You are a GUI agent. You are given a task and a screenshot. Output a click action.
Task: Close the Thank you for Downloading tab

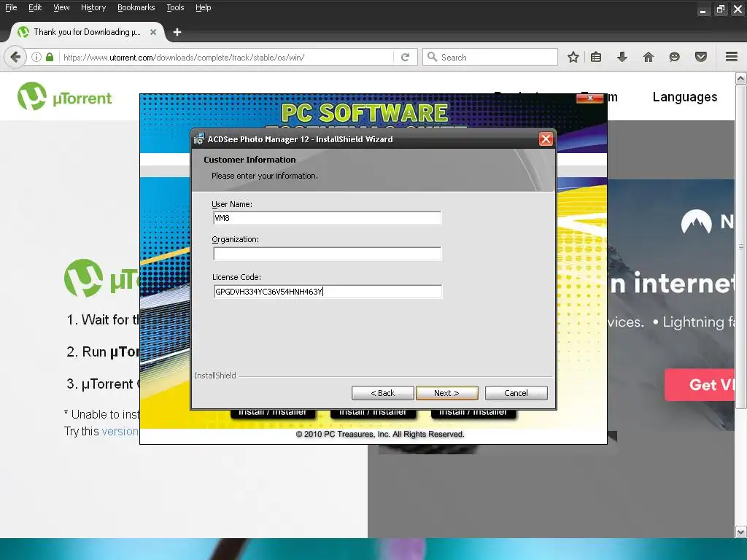pos(153,32)
